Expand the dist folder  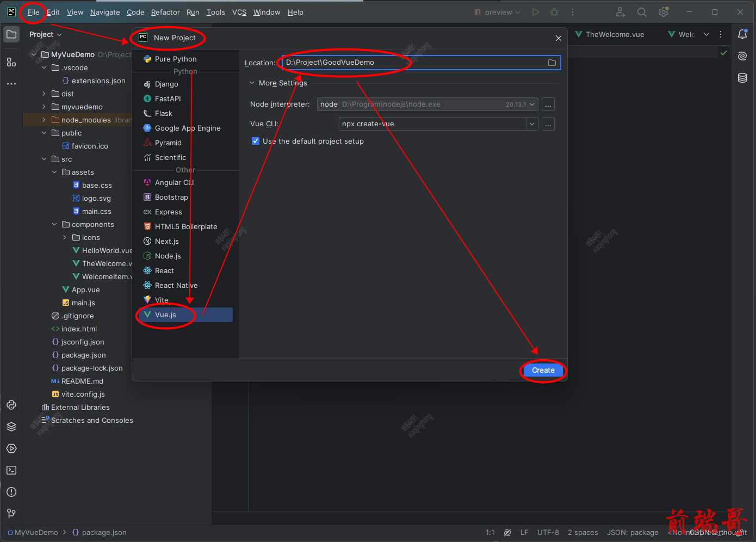click(x=44, y=94)
